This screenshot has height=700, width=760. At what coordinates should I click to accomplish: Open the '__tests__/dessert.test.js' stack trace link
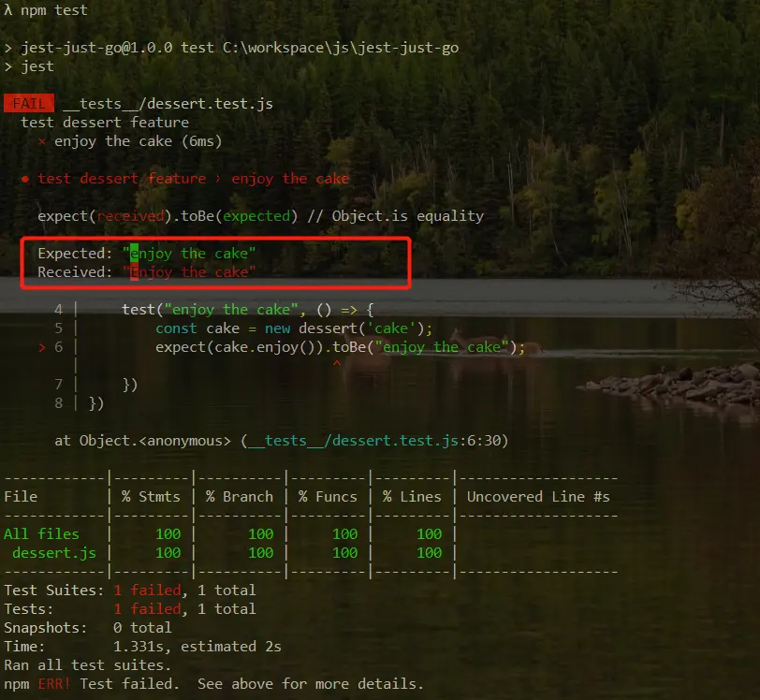pos(353,441)
